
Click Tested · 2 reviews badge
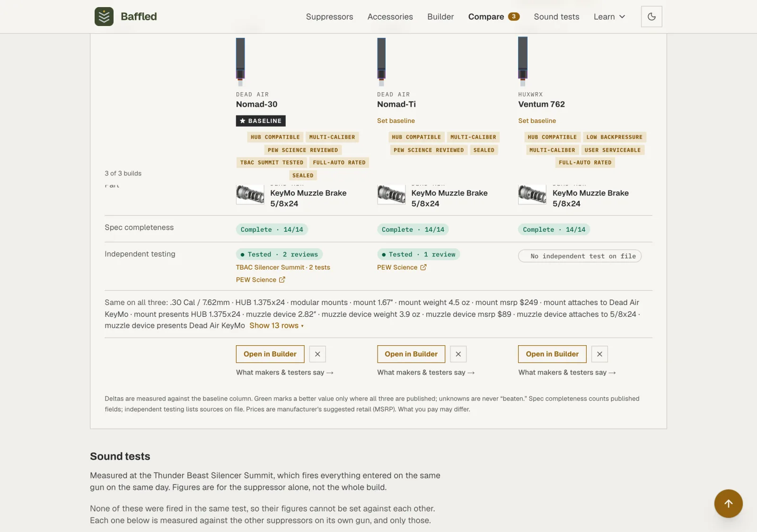pos(279,254)
